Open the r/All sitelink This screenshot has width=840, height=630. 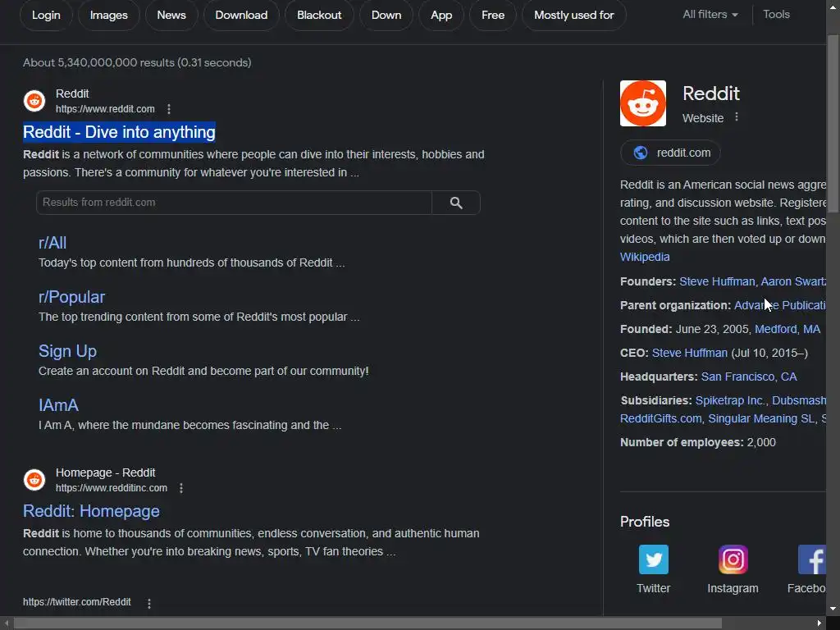[x=52, y=243]
